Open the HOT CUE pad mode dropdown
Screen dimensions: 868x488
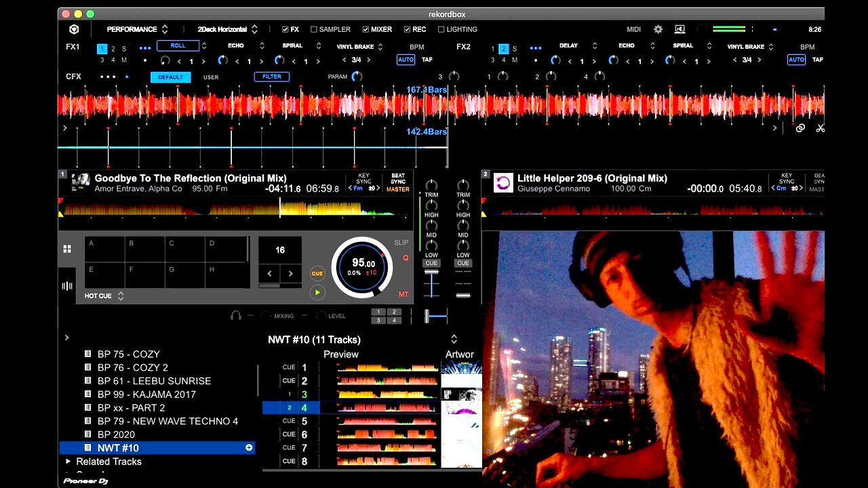pyautogui.click(x=121, y=296)
